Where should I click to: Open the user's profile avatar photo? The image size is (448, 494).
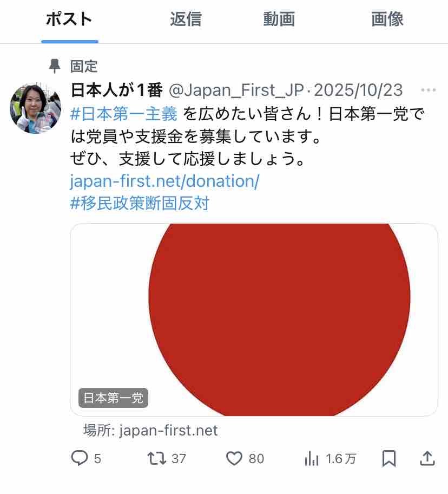point(35,109)
